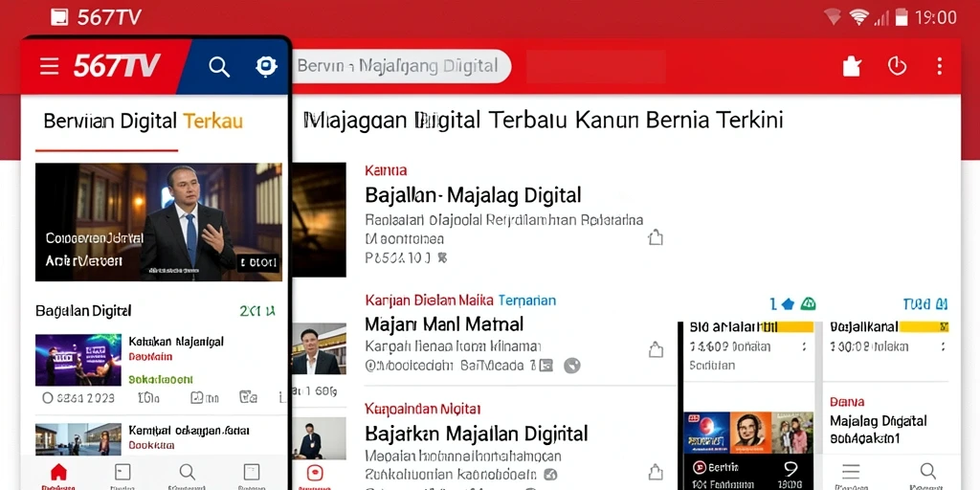The height and width of the screenshot is (490, 980).
Task: Open the orange portrait thumbnail in the right panel strip
Action: (750, 433)
